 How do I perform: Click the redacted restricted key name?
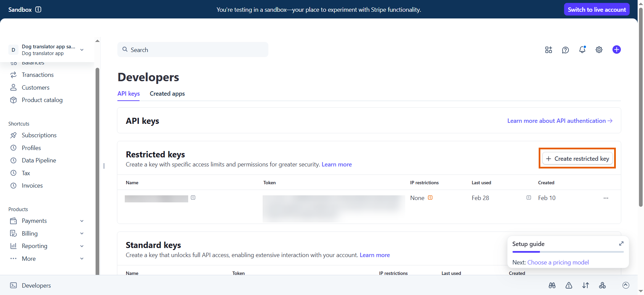[x=156, y=199]
